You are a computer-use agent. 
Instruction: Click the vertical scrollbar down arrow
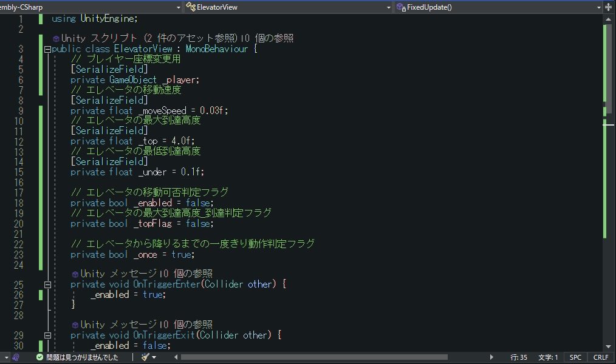pos(609,347)
